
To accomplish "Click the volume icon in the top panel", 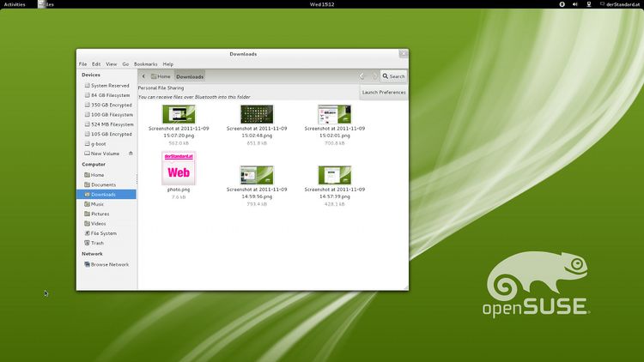I will coord(574,4).
